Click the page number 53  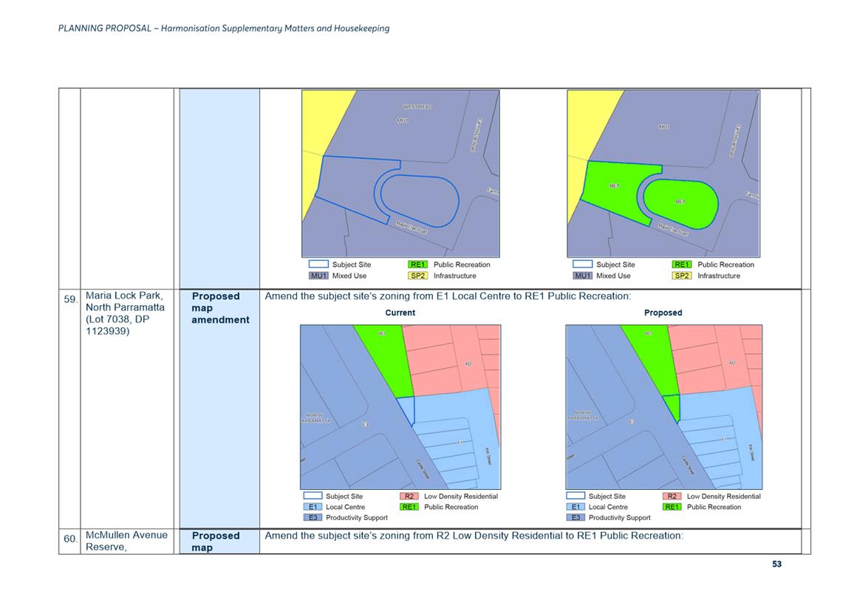776,564
